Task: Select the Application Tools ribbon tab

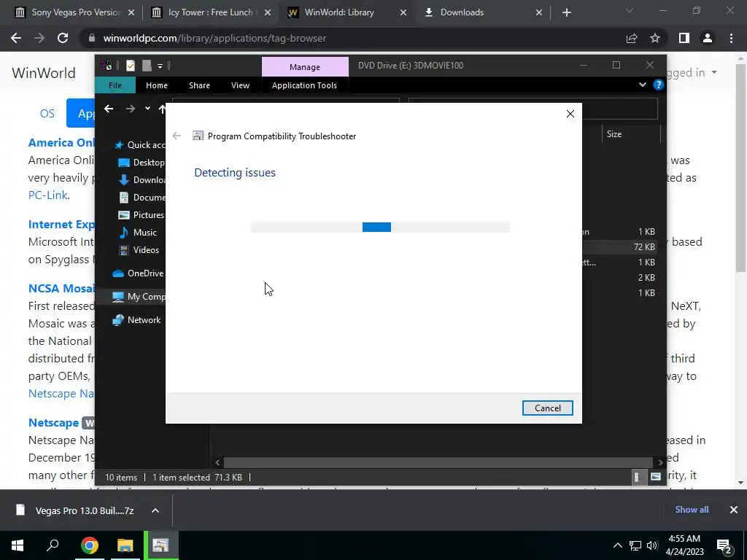Action: click(304, 85)
